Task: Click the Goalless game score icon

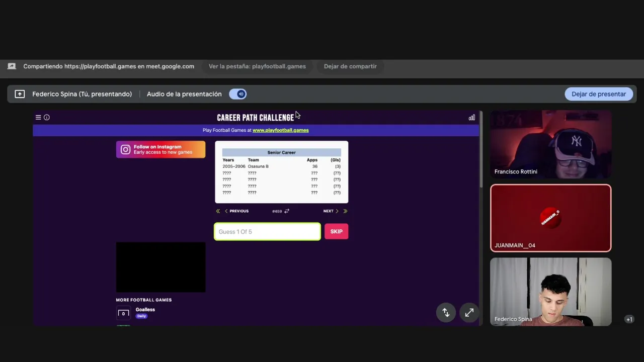Action: 123,313
